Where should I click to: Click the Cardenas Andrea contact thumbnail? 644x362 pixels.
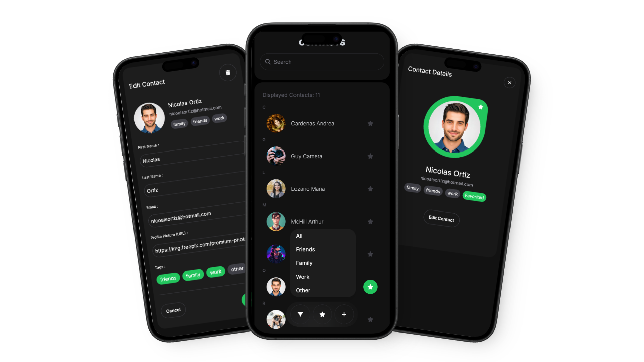coord(274,123)
